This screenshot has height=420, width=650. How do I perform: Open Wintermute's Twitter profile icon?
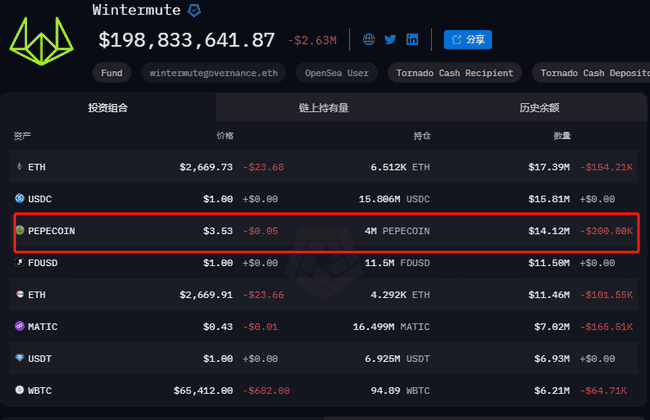(x=390, y=40)
